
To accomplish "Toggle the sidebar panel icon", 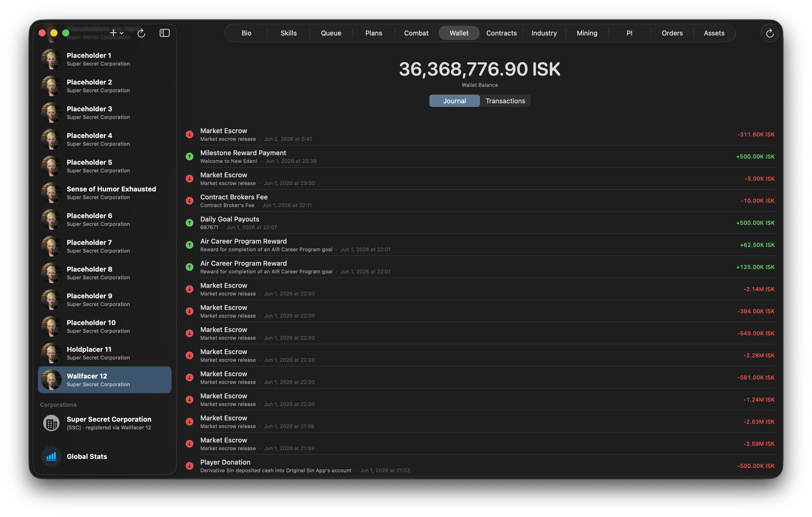I will 165,33.
